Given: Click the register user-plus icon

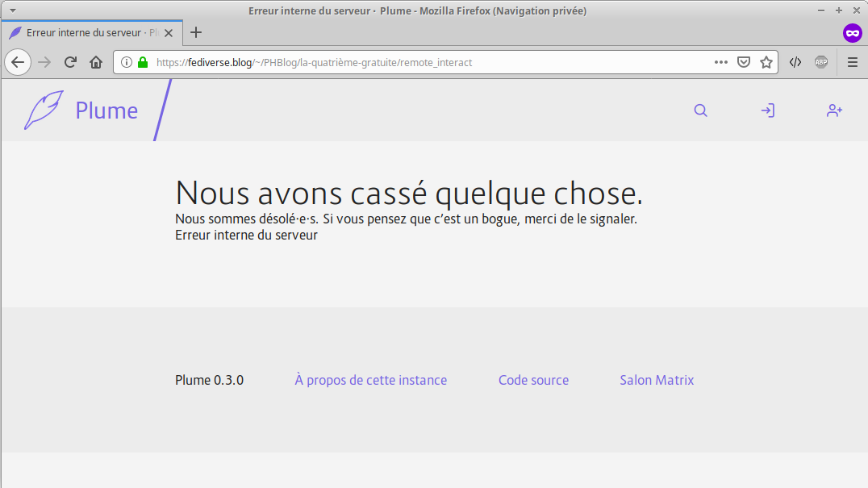Looking at the screenshot, I should 834,111.
